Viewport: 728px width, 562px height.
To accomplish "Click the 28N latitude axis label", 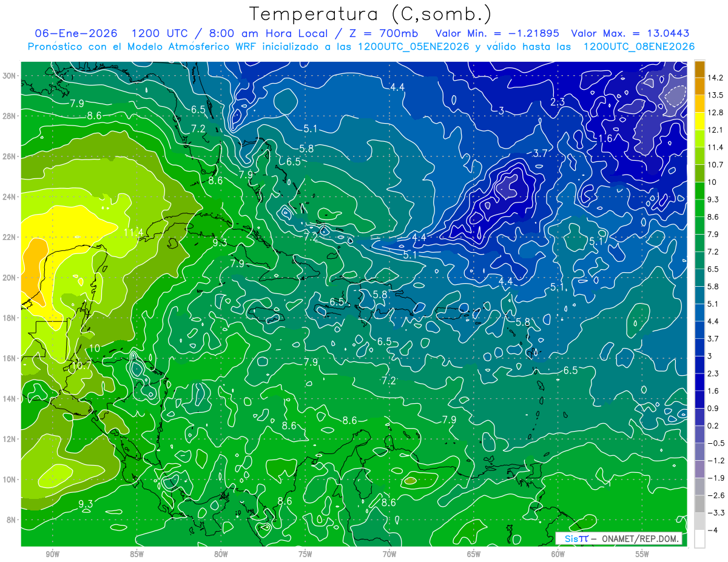I will tap(10, 116).
